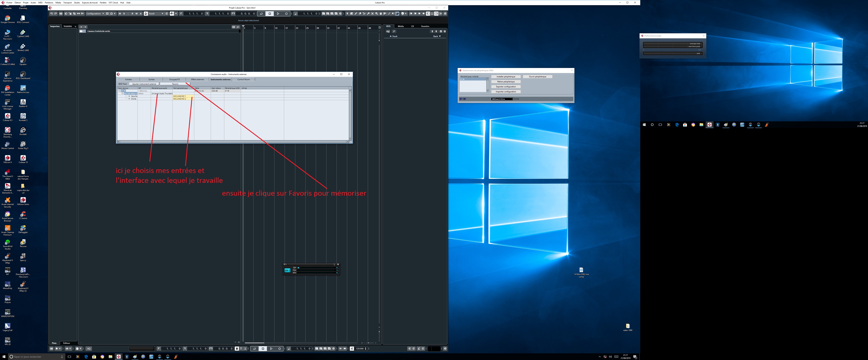868x360 pixels.
Task: Toggle global Mute M button
Action: click(x=120, y=13)
